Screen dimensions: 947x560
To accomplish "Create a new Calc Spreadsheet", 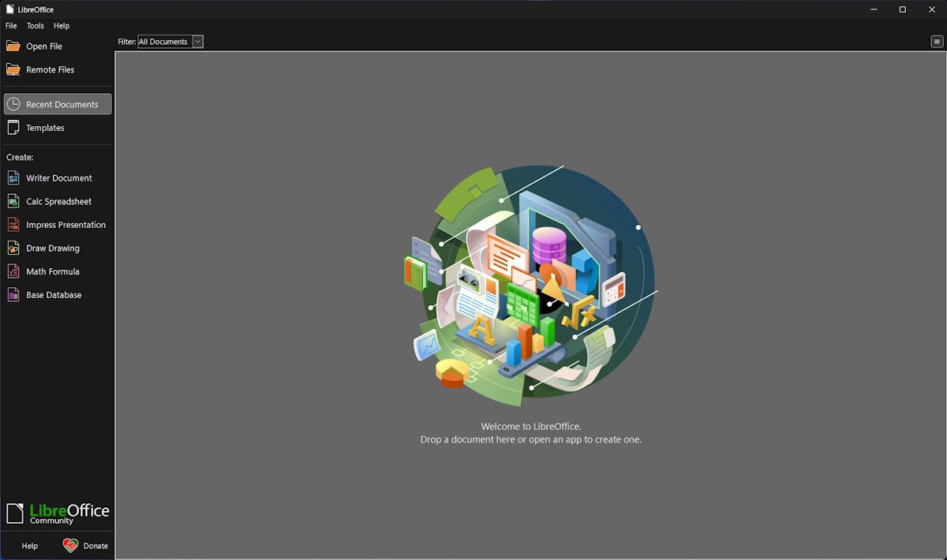I will 58,201.
